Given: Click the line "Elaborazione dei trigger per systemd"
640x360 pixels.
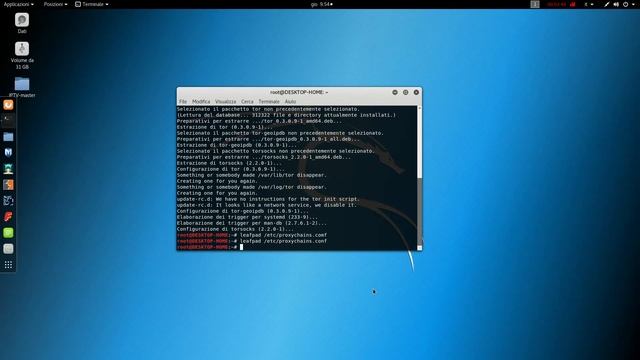Looking at the screenshot, I should coord(247,218).
